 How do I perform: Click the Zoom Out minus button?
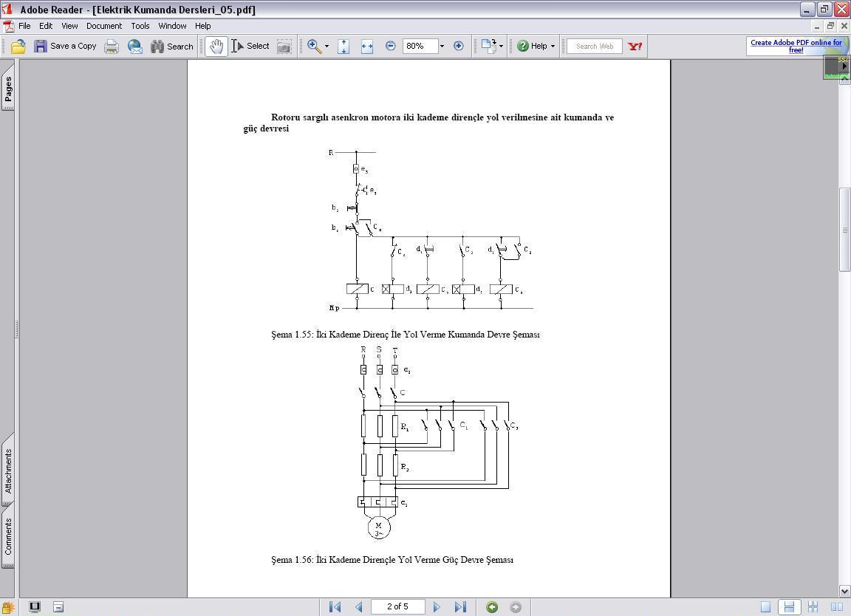391,46
